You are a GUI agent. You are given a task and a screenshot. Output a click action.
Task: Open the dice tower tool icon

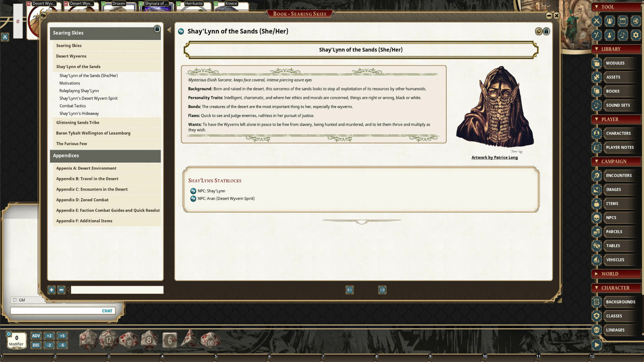pos(636,21)
